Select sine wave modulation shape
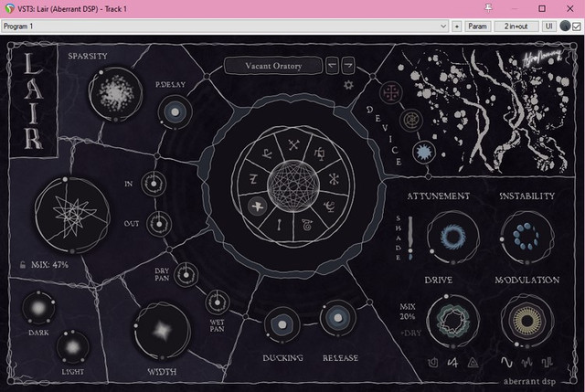 coord(506,362)
